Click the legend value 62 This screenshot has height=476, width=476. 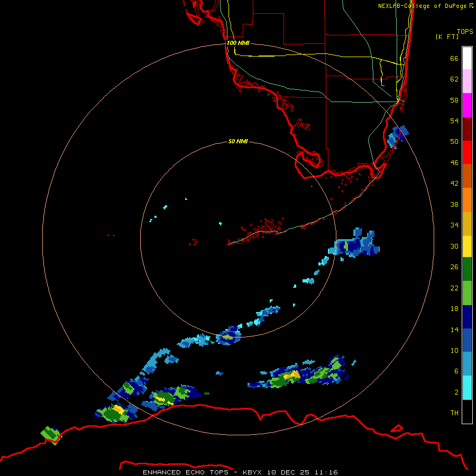[454, 79]
